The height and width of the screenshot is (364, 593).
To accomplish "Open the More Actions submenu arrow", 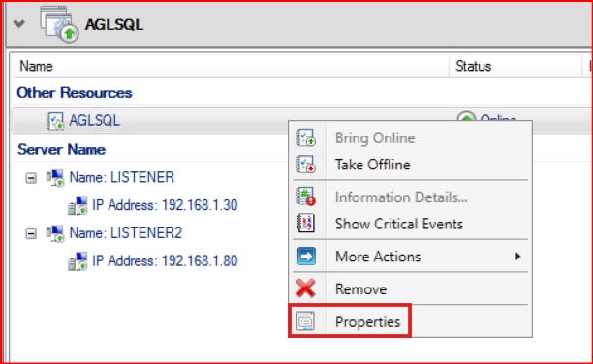I will pyautogui.click(x=517, y=257).
